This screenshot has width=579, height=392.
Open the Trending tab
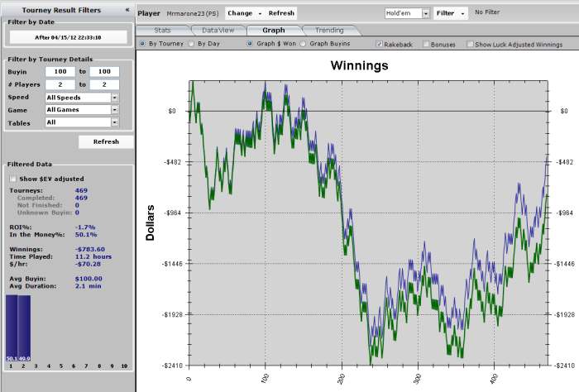[x=329, y=31]
